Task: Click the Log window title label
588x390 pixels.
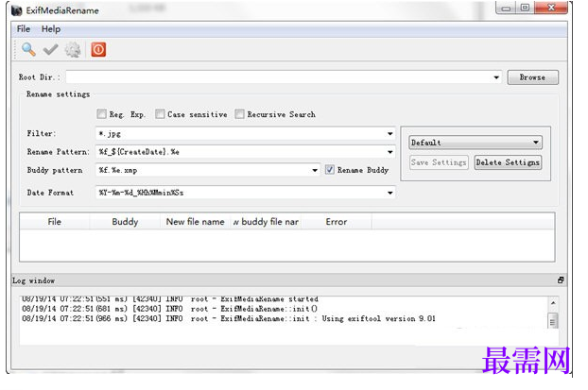Action: (34, 280)
